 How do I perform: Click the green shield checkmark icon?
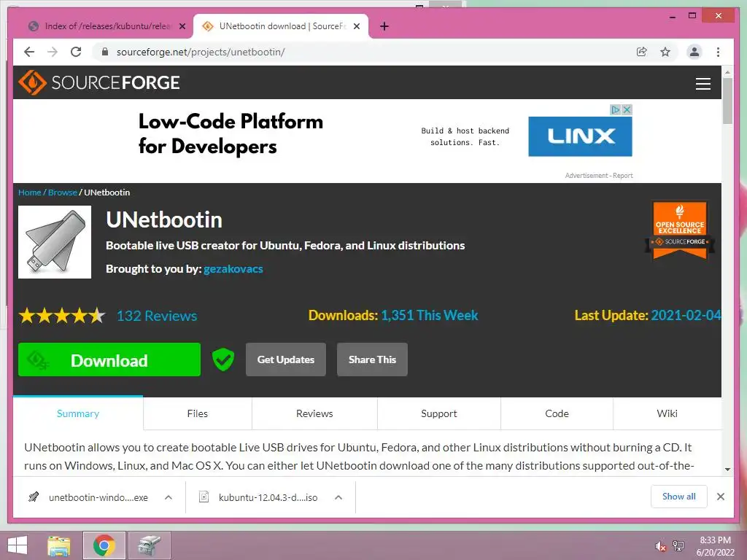(223, 359)
